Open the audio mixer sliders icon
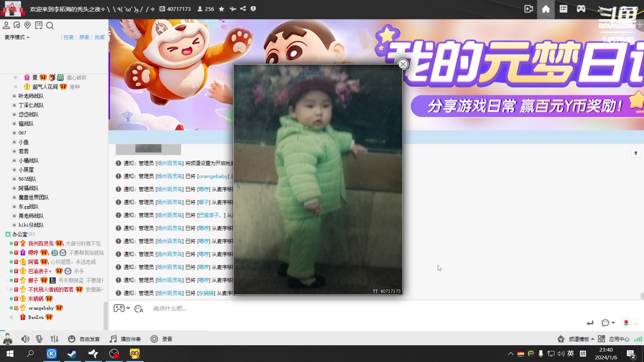Image resolution: width=644 pixels, height=362 pixels. point(54,339)
